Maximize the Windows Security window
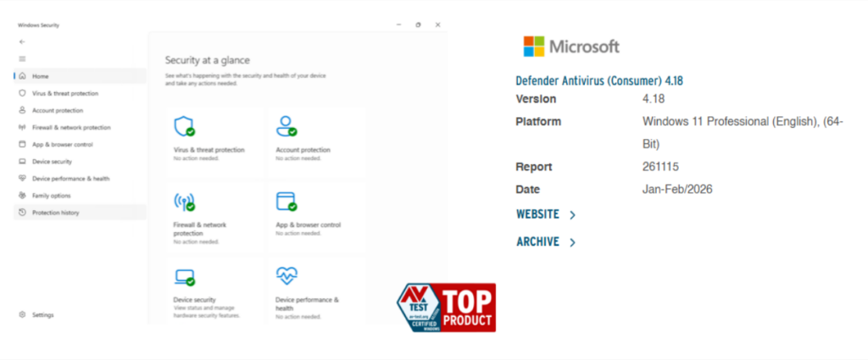The height and width of the screenshot is (360, 868). tap(418, 25)
